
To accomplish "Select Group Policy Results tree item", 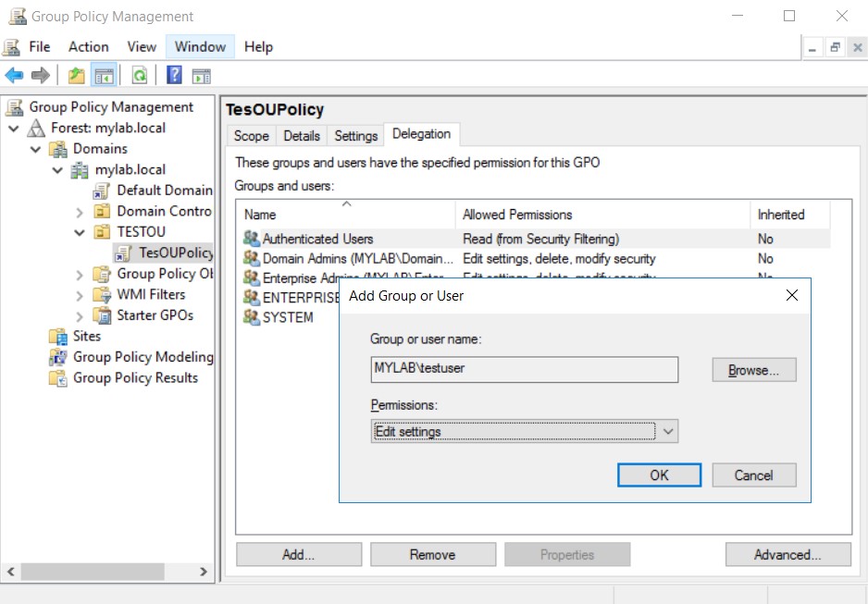I will (x=135, y=377).
